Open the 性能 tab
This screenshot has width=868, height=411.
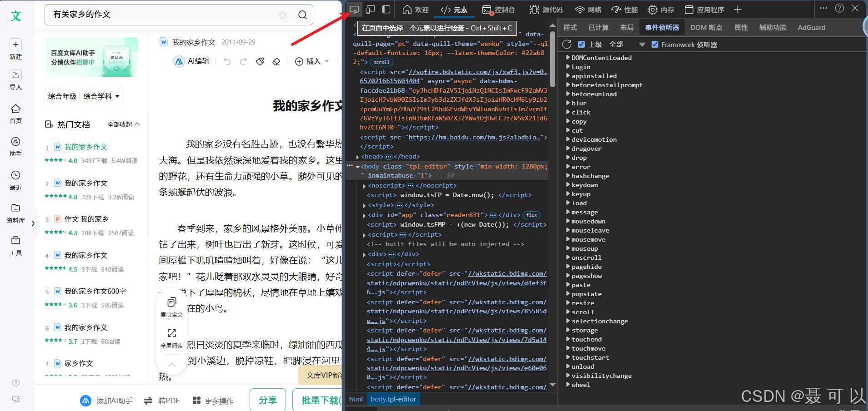point(624,10)
